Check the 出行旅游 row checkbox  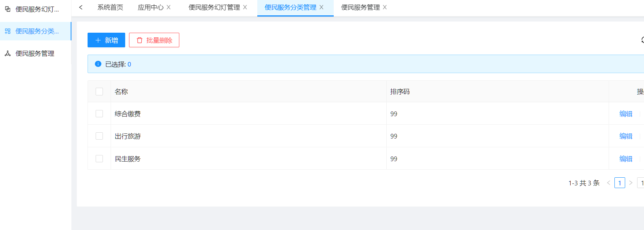point(99,136)
